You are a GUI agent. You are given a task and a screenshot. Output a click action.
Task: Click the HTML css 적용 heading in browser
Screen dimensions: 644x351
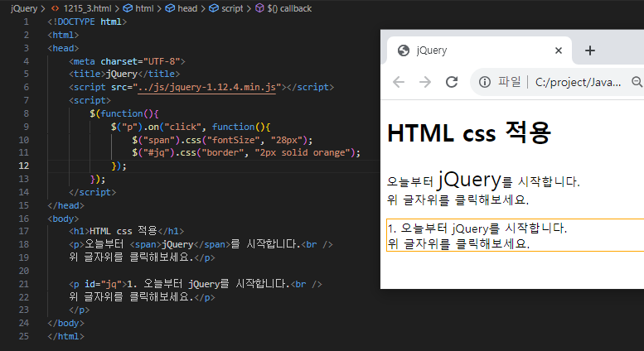[468, 132]
